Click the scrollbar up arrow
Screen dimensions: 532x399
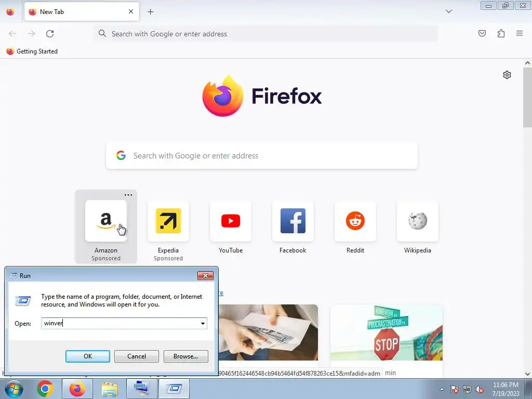pyautogui.click(x=527, y=63)
